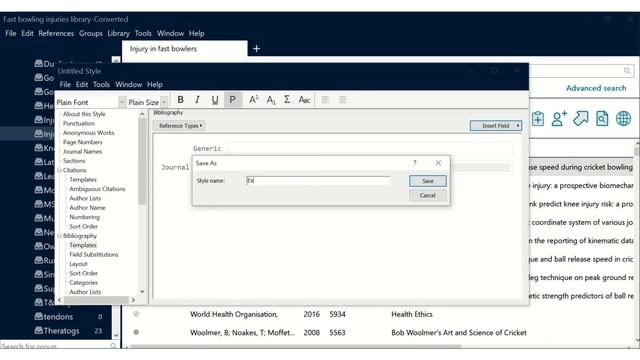Image resolution: width=640 pixels, height=360 pixels.
Task: Select the Theratogs group
Action: [x=61, y=331]
